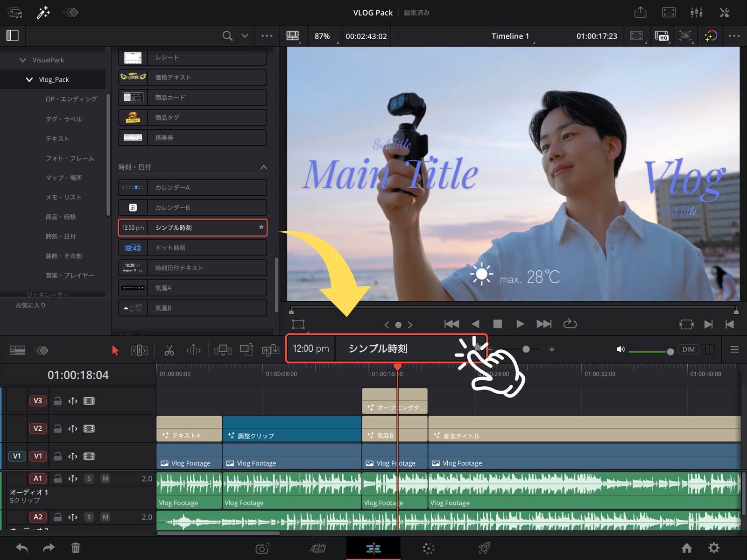
Task: Collapse the 時刻・日付 section
Action: [x=264, y=167]
